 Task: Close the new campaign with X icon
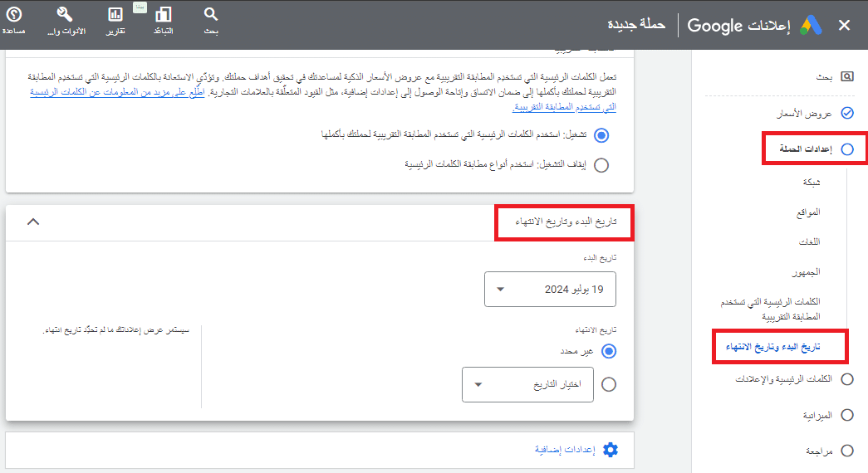pos(844,25)
